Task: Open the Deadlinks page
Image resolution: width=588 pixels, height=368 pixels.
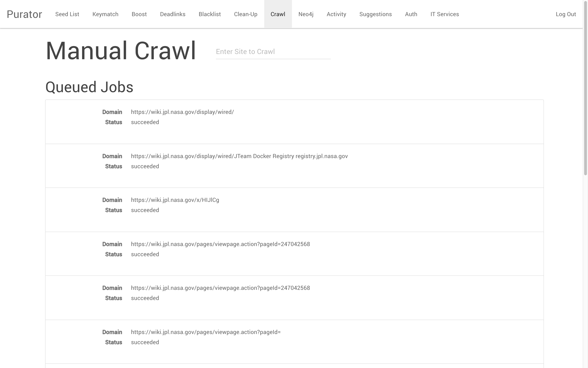Action: pos(173,14)
